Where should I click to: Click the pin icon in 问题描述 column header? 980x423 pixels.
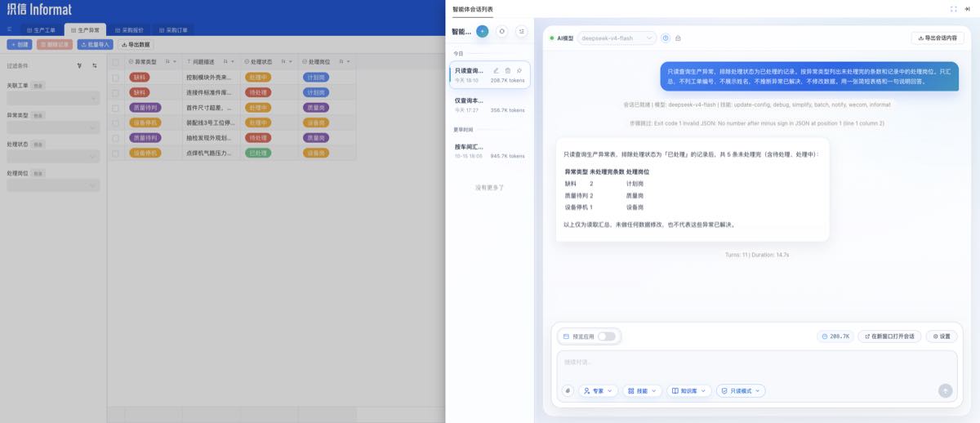coord(226,61)
